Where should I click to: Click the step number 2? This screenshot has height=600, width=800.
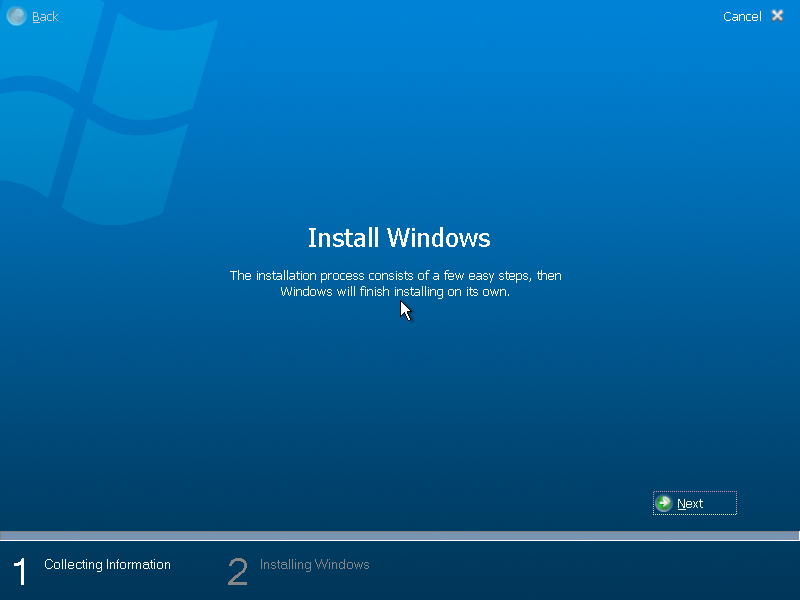tap(237, 571)
